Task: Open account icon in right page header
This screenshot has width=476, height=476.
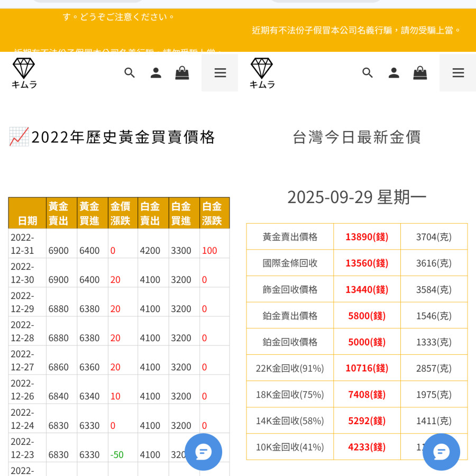Action: (393, 73)
